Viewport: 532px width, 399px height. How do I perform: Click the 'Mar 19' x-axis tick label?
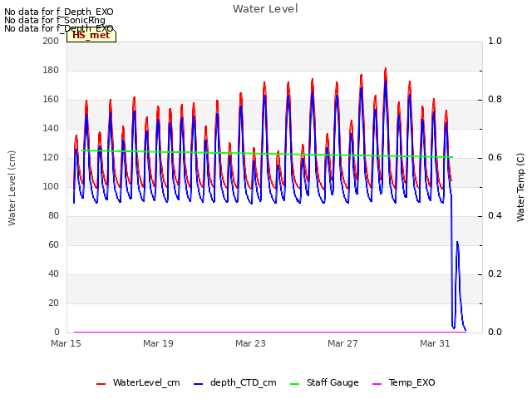[x=158, y=343]
